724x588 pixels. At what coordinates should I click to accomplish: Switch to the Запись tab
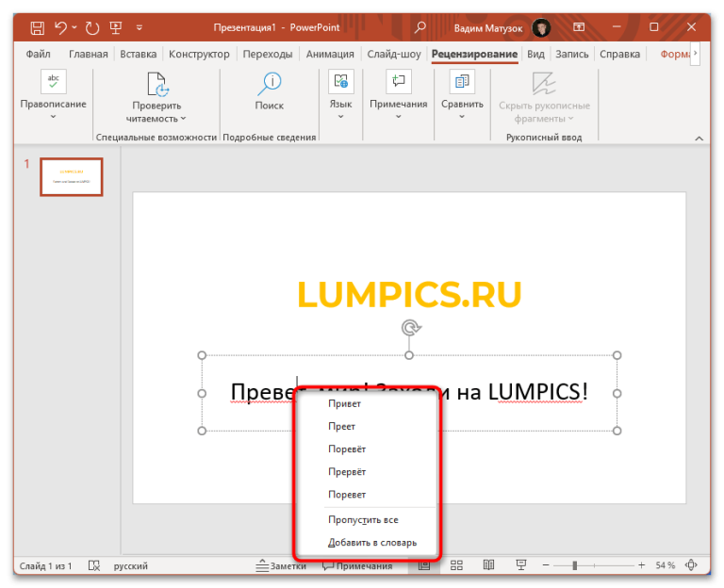[571, 54]
